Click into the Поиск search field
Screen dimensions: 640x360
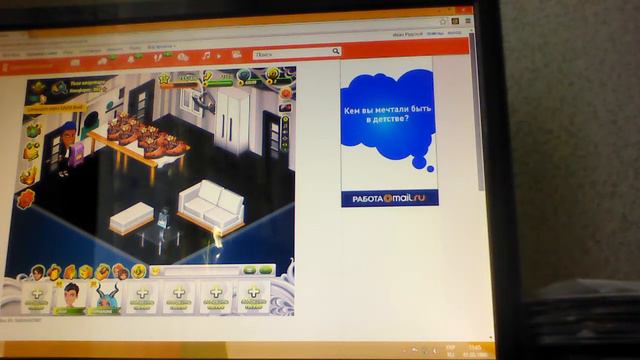(292, 53)
